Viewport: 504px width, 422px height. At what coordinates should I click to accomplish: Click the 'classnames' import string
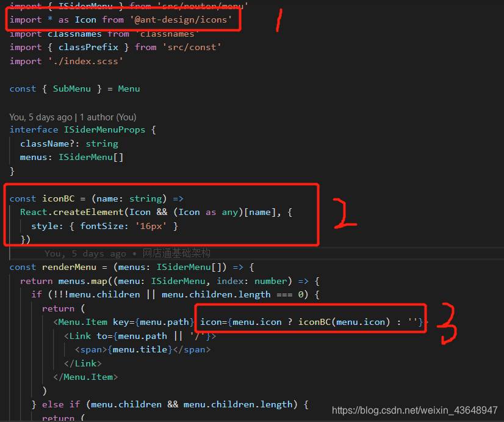click(x=167, y=34)
